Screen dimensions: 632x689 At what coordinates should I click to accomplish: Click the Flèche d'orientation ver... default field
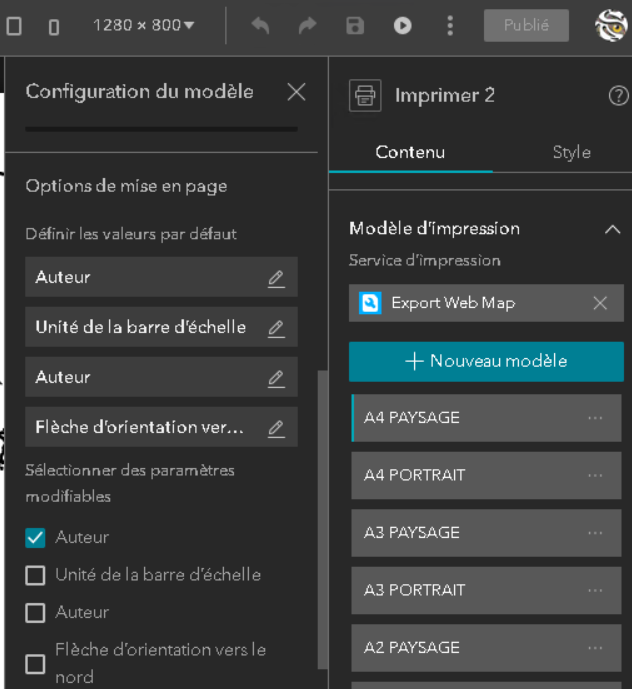pos(161,427)
